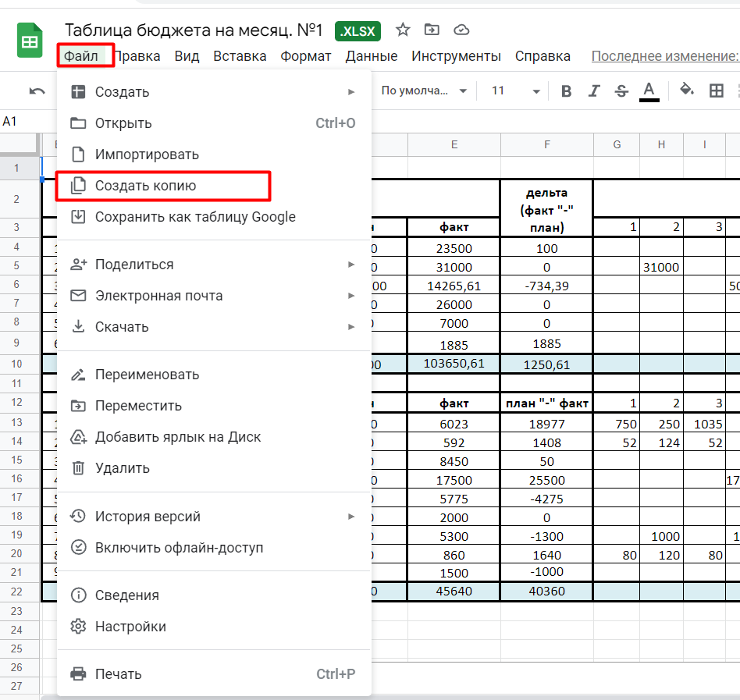The width and height of the screenshot is (740, 700).
Task: Star this spreadsheet document
Action: (403, 30)
